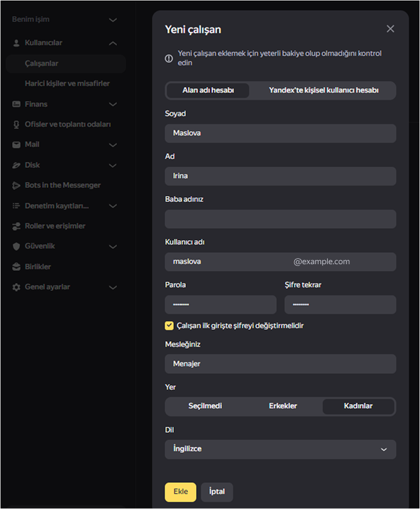This screenshot has width=420, height=509.
Task: Cancel with the İptal button
Action: pos(217,492)
